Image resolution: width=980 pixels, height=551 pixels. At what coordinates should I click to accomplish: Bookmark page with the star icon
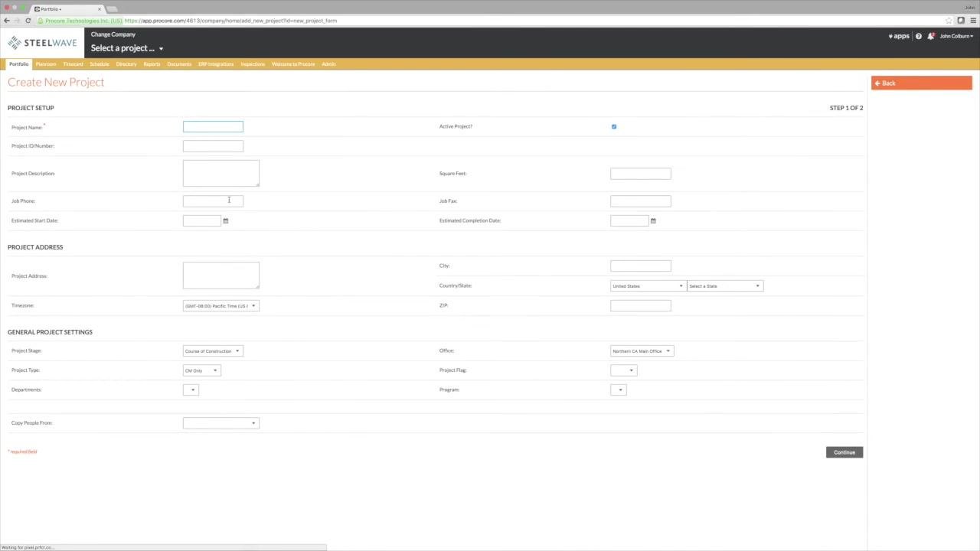[x=949, y=21]
